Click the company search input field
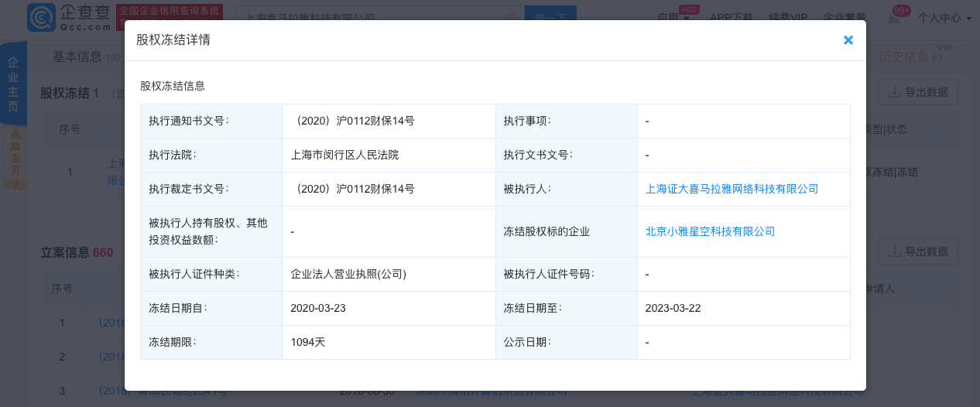Viewport: 980px width, 407px height. 378,17
